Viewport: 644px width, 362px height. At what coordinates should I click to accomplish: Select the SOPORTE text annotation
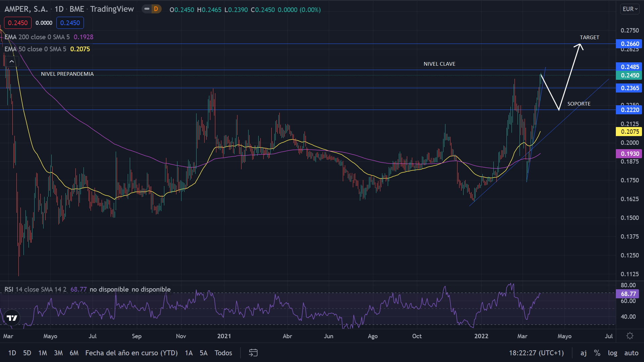(579, 104)
